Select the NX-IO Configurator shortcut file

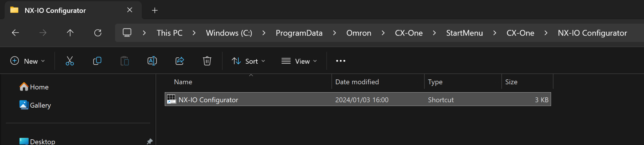pos(208,100)
